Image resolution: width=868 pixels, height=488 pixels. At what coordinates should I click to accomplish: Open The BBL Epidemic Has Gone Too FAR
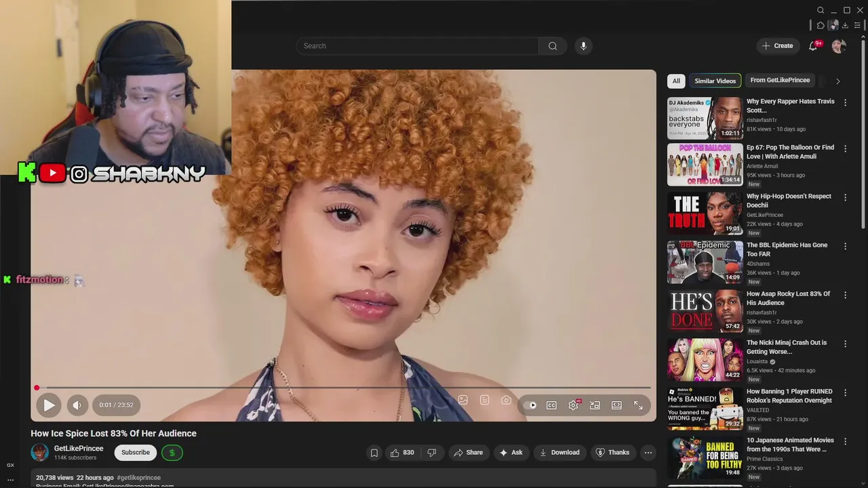tap(787, 249)
